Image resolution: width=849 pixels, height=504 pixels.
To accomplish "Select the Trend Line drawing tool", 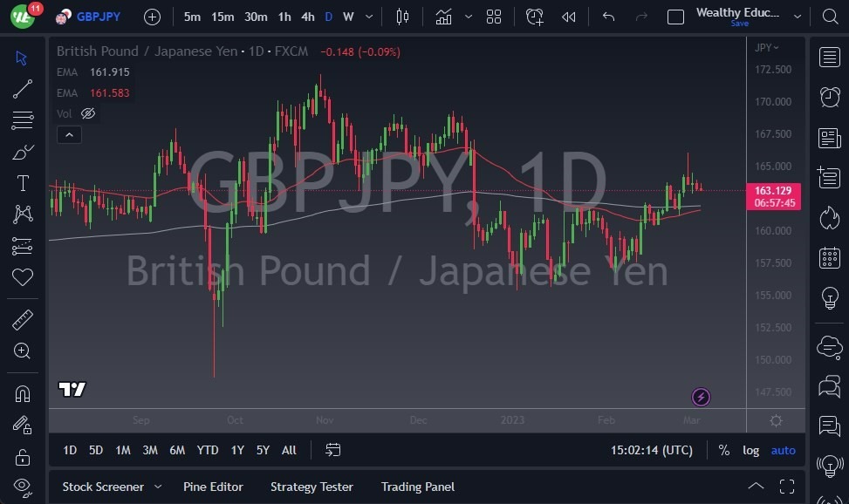I will 22,89.
